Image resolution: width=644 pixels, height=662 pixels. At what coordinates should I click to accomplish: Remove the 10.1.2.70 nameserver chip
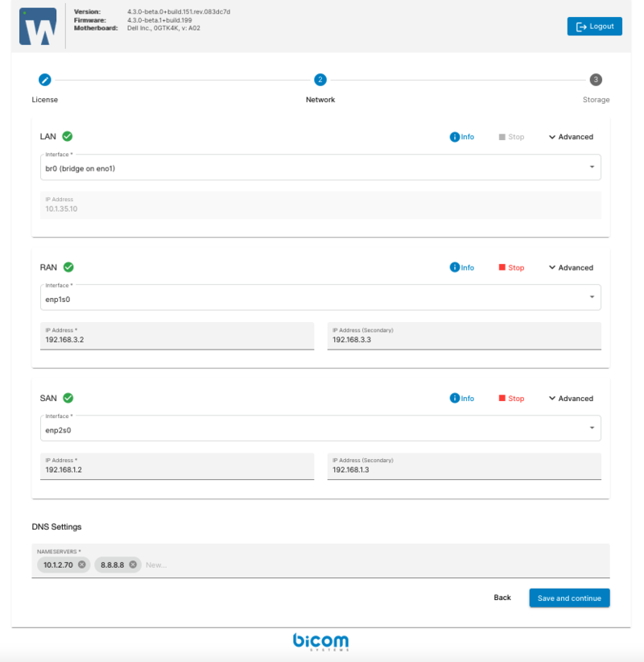click(x=82, y=565)
